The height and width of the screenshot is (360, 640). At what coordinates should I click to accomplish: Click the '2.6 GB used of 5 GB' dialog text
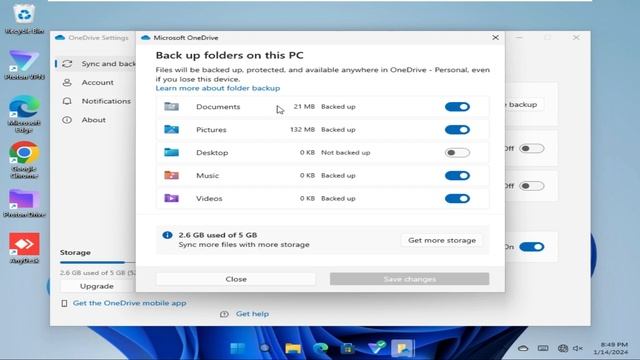point(218,235)
